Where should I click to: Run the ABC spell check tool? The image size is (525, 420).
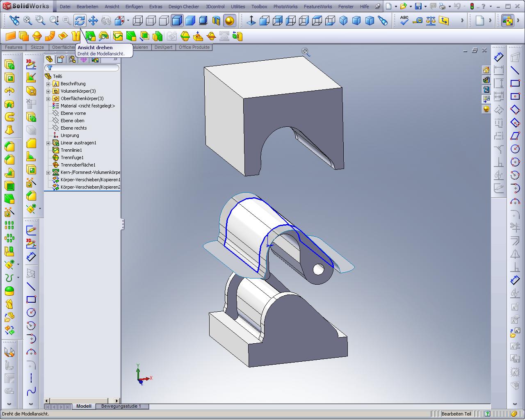(404, 21)
